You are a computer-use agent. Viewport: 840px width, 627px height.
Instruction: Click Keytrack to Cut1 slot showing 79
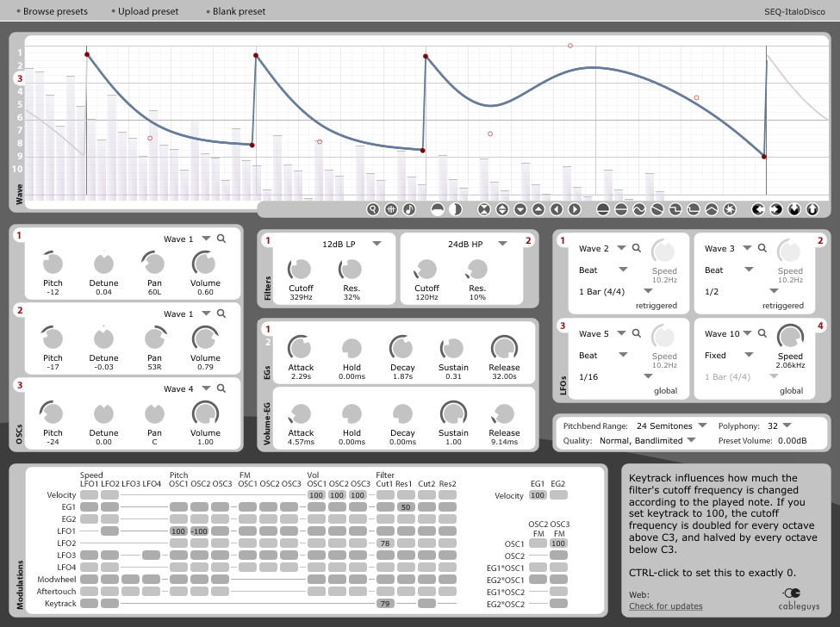(384, 604)
